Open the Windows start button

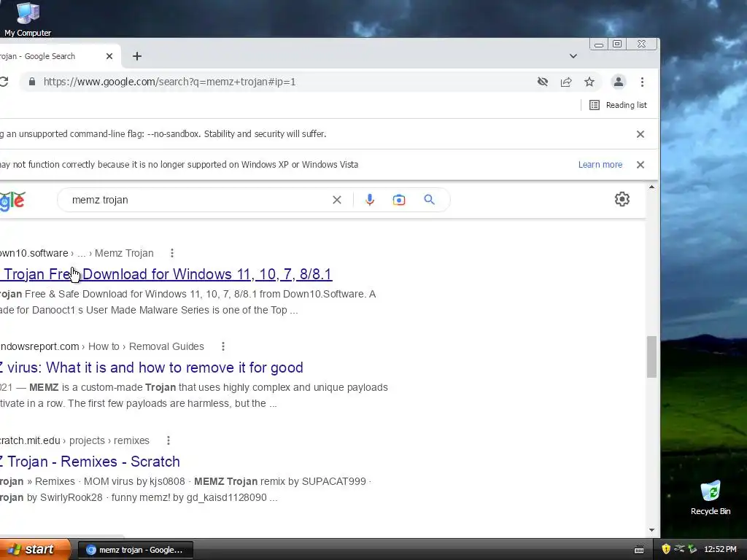point(34,550)
